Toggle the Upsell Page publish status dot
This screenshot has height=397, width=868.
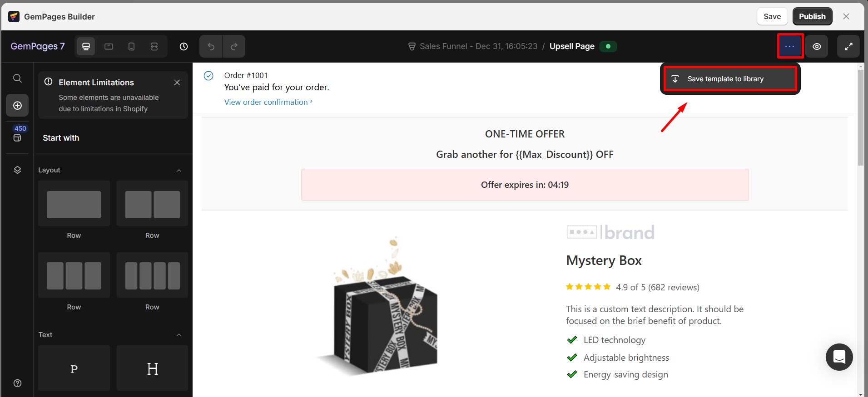pyautogui.click(x=609, y=46)
